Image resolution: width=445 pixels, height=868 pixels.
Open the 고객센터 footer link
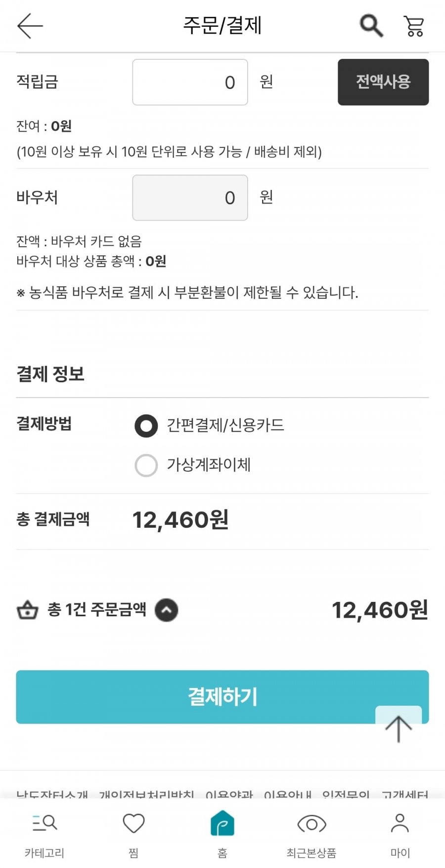tap(404, 794)
